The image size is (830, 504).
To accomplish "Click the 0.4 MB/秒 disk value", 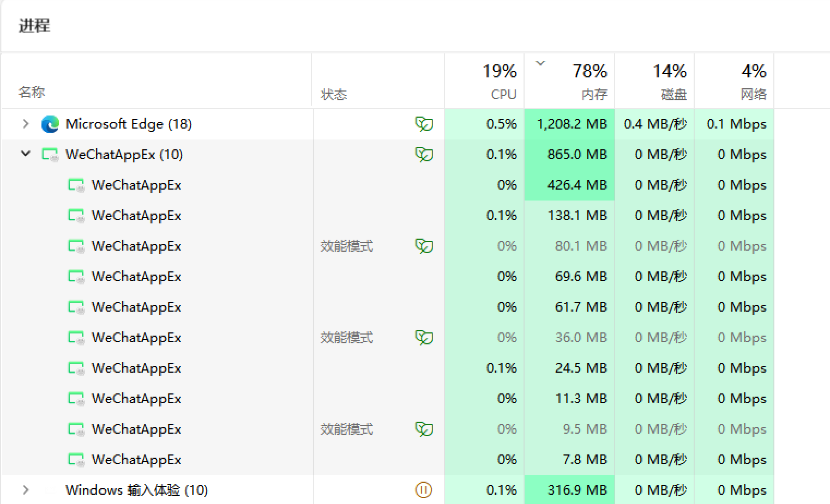I will (x=655, y=124).
